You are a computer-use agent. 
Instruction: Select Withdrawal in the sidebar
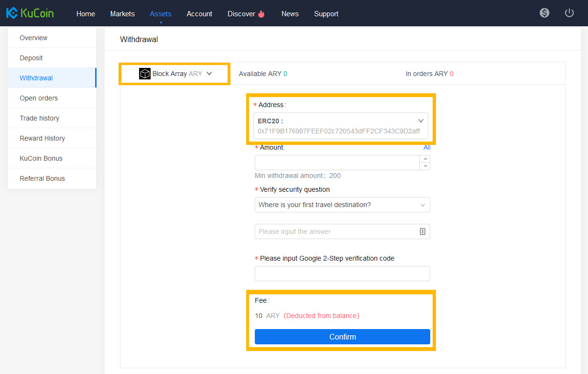point(52,78)
